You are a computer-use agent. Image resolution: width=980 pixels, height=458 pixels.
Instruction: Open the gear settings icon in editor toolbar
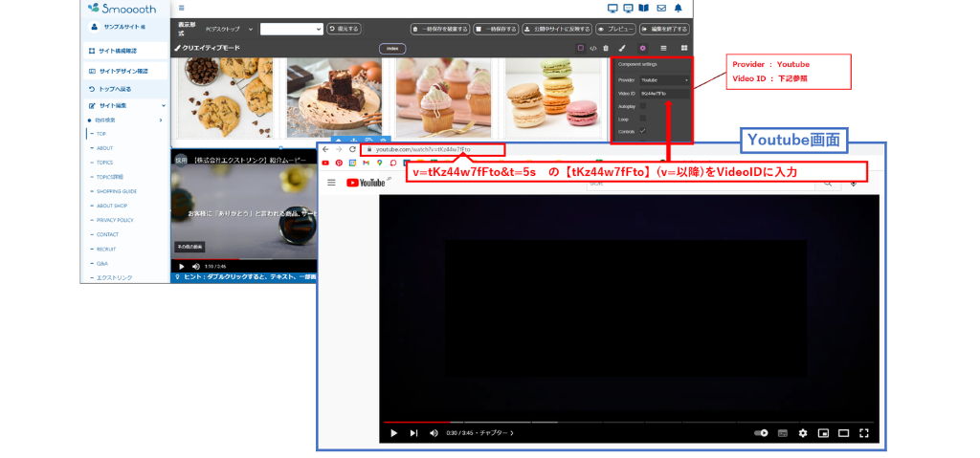pyautogui.click(x=642, y=48)
